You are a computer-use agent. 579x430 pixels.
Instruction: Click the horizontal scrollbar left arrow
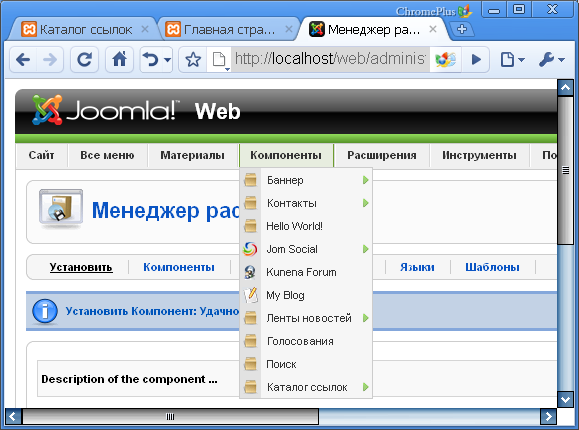[x=13, y=416]
